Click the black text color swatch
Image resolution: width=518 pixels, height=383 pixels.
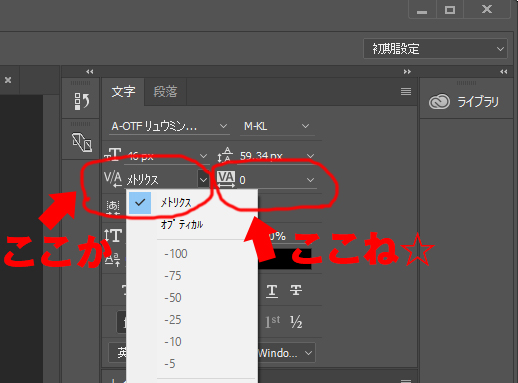point(285,259)
